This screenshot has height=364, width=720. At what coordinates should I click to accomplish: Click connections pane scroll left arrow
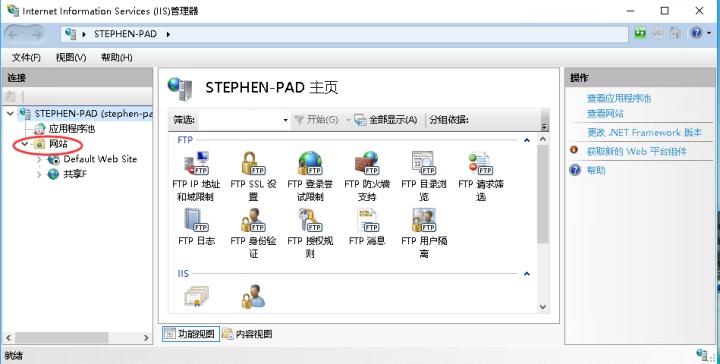pos(7,338)
